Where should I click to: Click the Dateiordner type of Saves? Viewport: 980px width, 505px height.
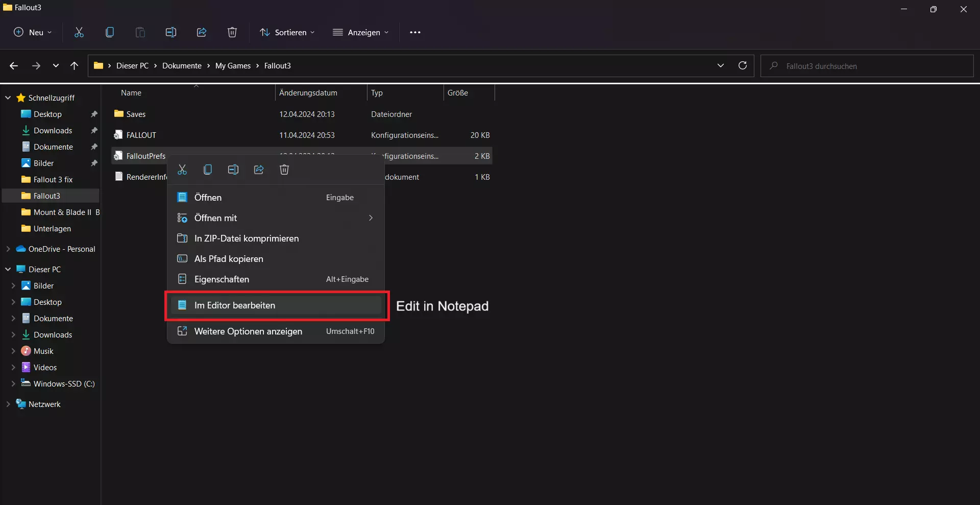391,114
